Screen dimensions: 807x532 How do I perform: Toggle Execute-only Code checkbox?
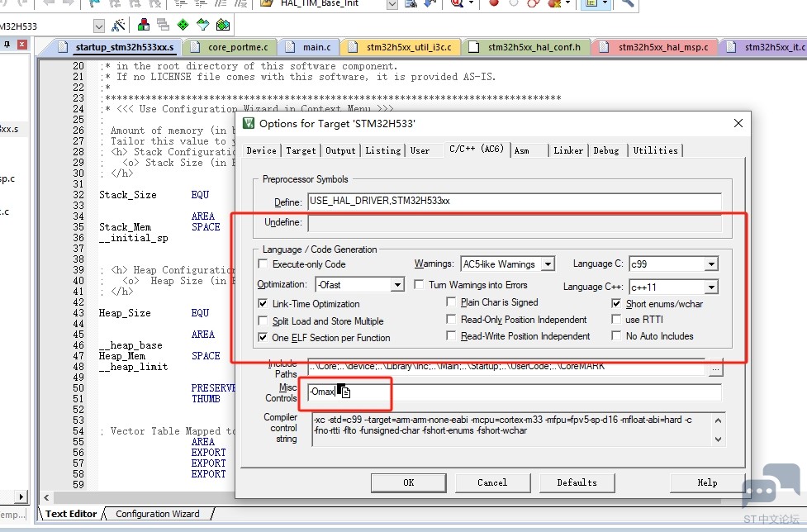[x=263, y=264]
